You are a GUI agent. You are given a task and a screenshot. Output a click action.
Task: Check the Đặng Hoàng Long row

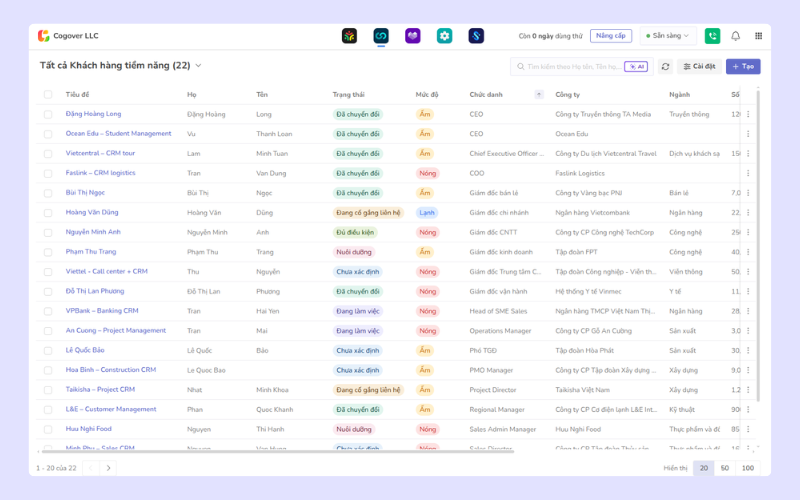(x=48, y=114)
